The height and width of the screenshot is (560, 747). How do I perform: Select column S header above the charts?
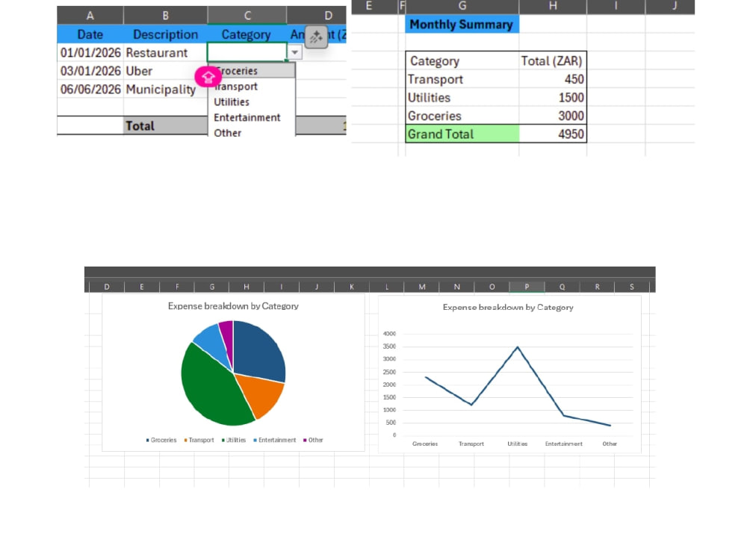pyautogui.click(x=632, y=287)
